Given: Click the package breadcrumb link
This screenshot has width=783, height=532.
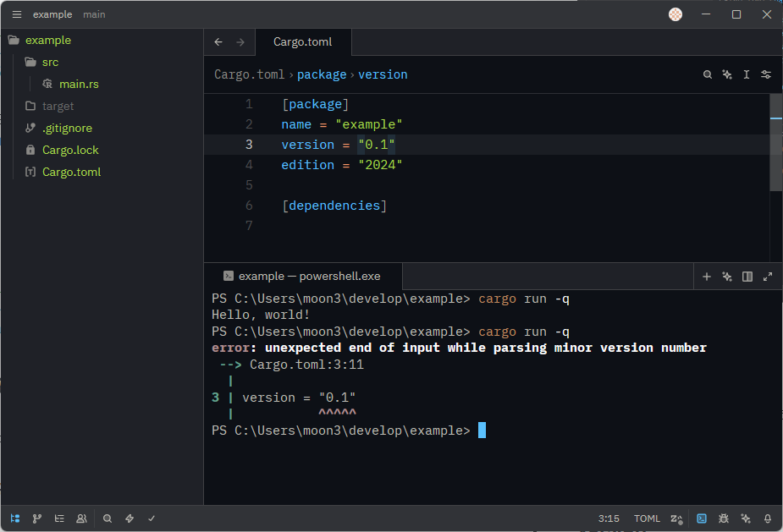Looking at the screenshot, I should tap(322, 74).
